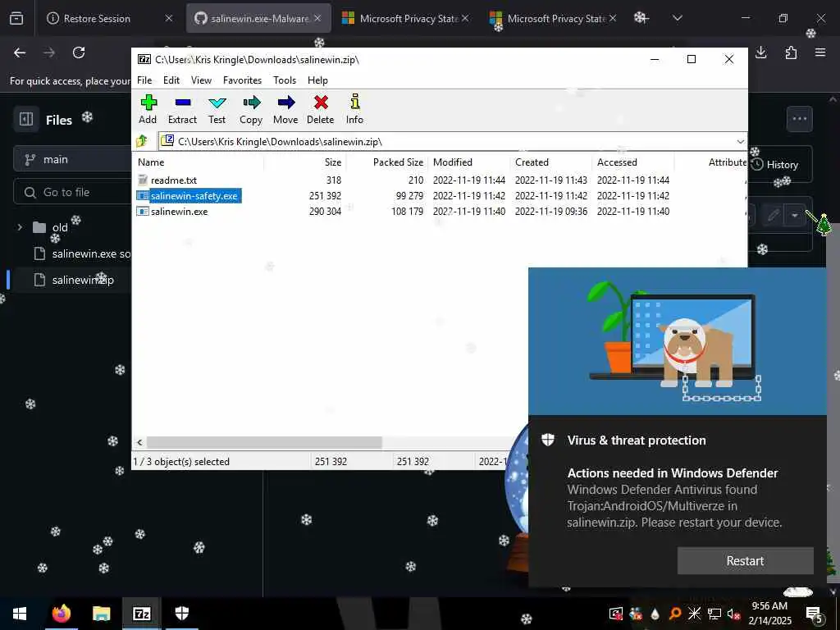Select salinewin.exe in the archive list
The image size is (840, 630).
tap(172, 211)
